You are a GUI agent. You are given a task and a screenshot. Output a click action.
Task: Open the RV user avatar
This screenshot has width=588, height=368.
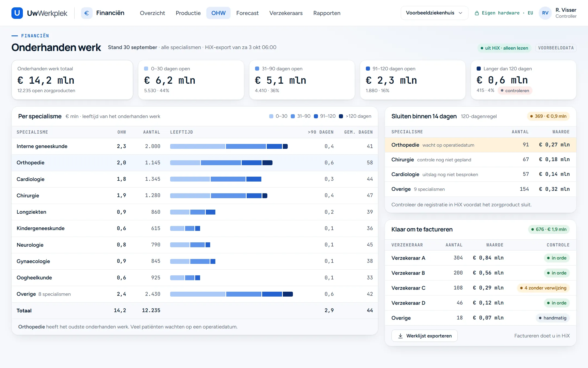click(x=545, y=13)
